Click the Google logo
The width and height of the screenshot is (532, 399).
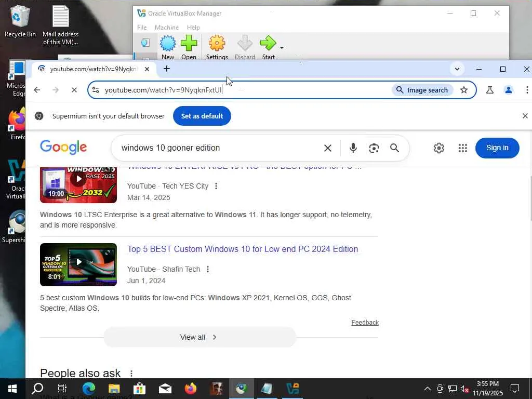63,148
